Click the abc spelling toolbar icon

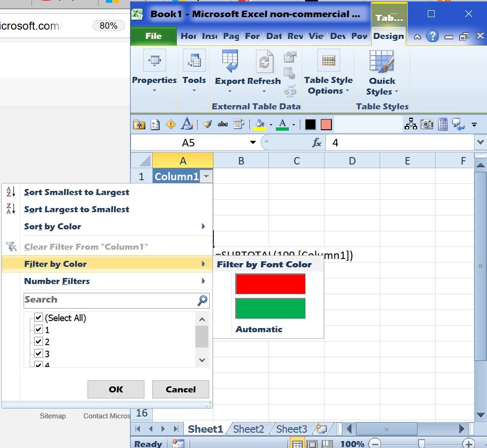click(223, 124)
